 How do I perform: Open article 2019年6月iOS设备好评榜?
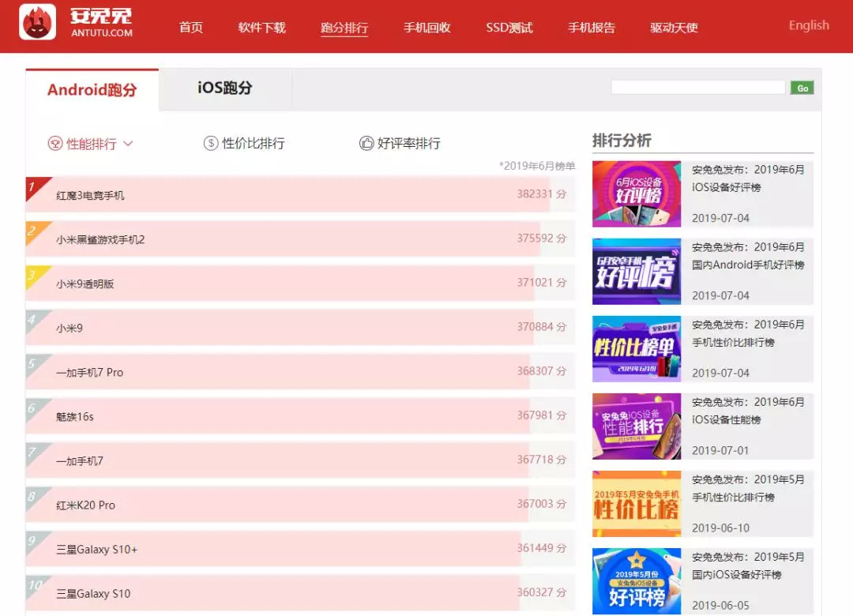coord(748,178)
